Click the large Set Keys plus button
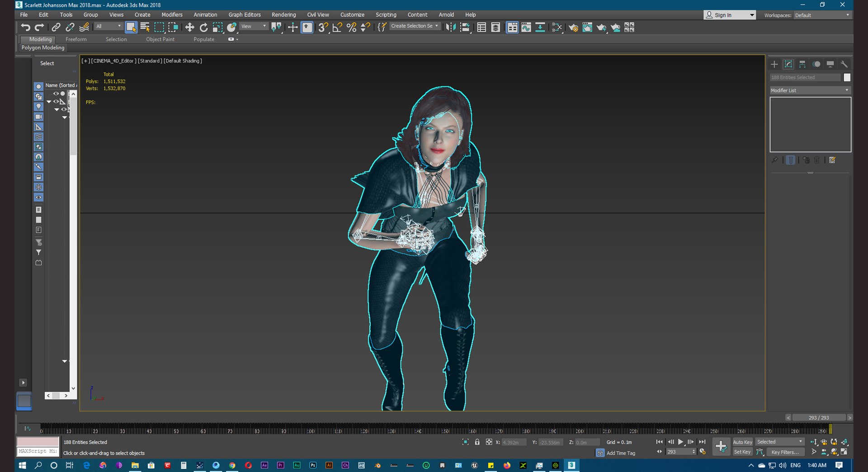 721,447
